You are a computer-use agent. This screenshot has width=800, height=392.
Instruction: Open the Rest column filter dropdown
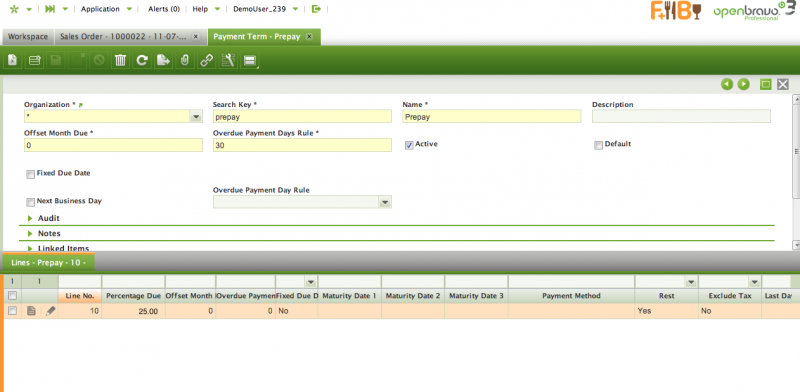click(x=691, y=282)
